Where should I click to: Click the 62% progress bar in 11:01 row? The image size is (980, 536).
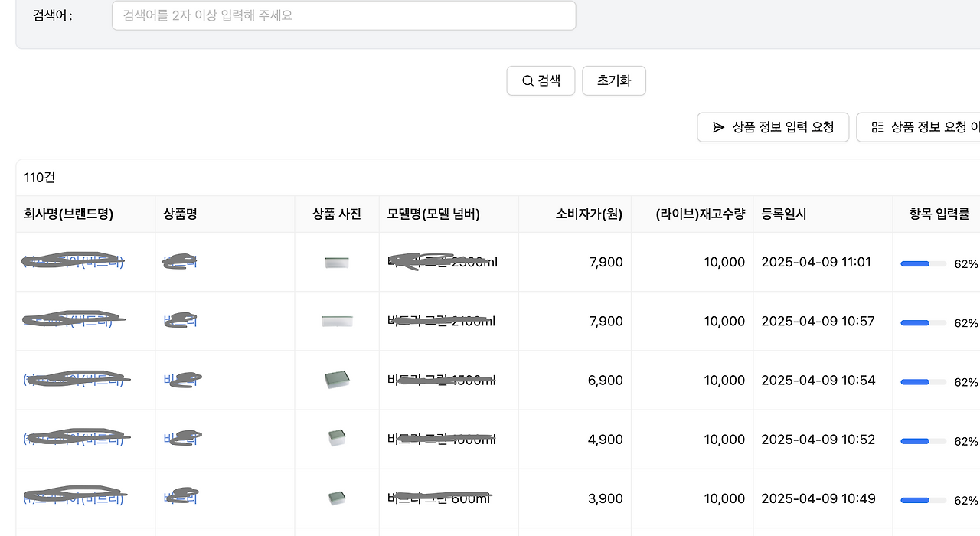click(x=923, y=263)
